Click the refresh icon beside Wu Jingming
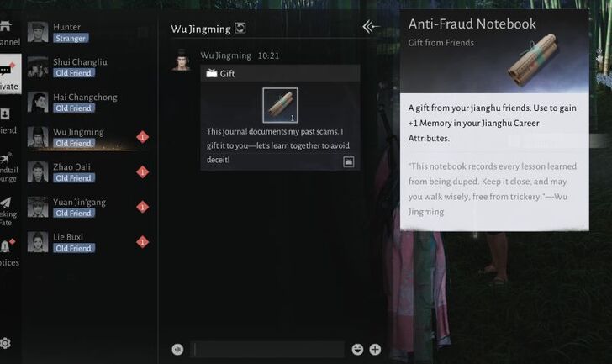Viewport: 612px width, 364px height. [x=240, y=28]
